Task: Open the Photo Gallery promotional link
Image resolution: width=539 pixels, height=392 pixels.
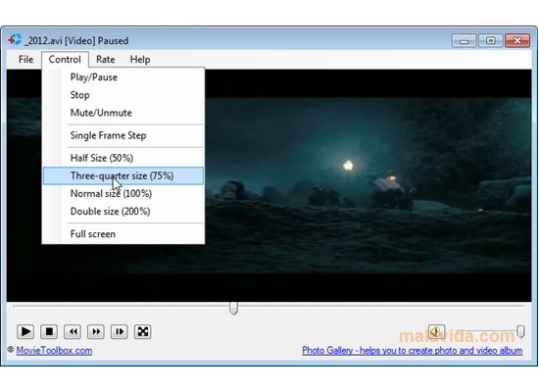Action: click(x=413, y=351)
